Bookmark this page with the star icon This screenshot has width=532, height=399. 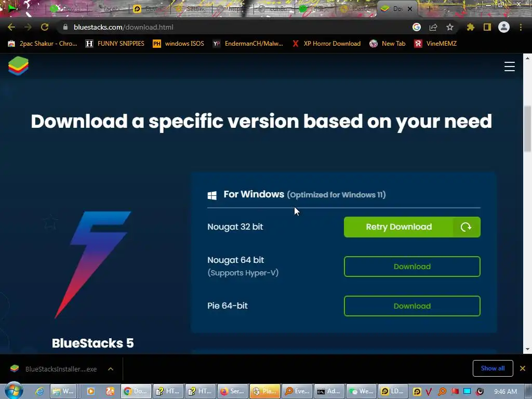[450, 27]
